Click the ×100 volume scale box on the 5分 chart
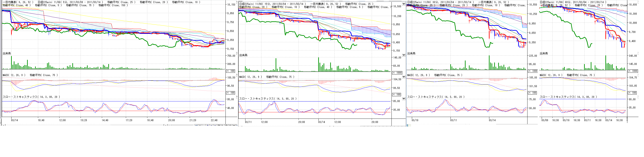644x157 pixels. (231, 71)
